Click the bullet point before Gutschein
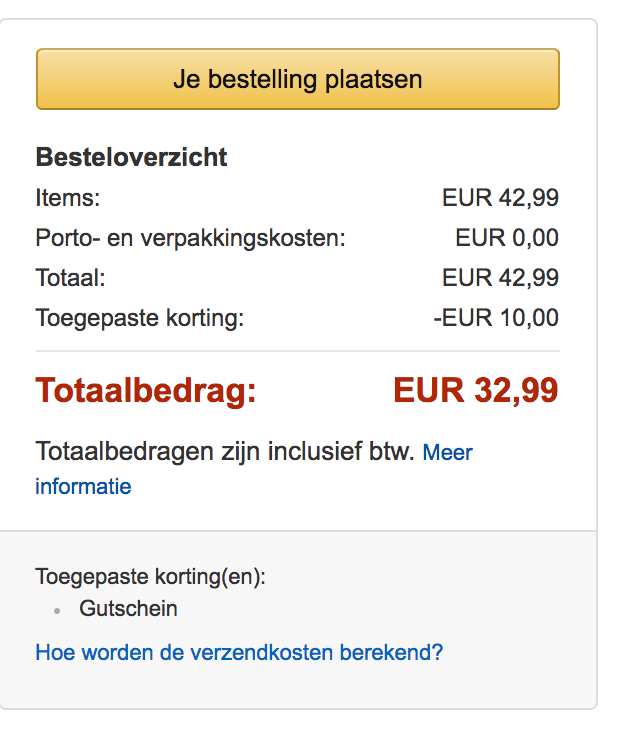 click(x=58, y=609)
